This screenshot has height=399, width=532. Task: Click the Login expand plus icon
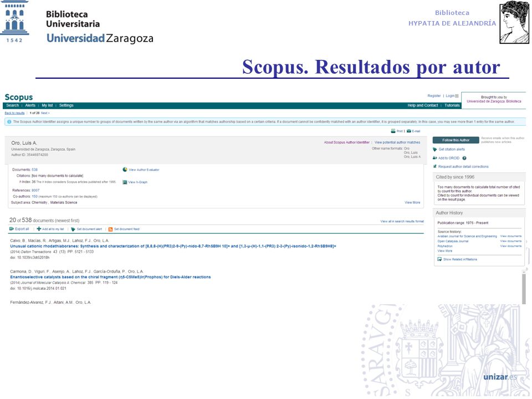pyautogui.click(x=457, y=96)
